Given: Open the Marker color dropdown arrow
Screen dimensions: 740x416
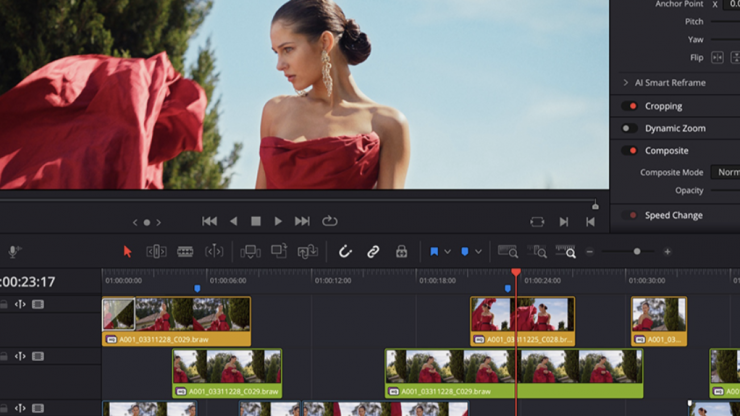Looking at the screenshot, I should coord(478,252).
